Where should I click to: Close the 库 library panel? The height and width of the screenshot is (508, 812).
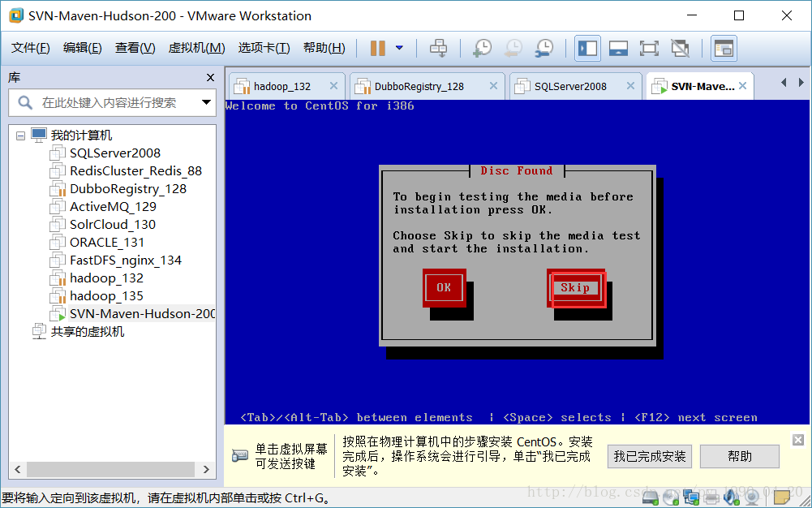210,78
